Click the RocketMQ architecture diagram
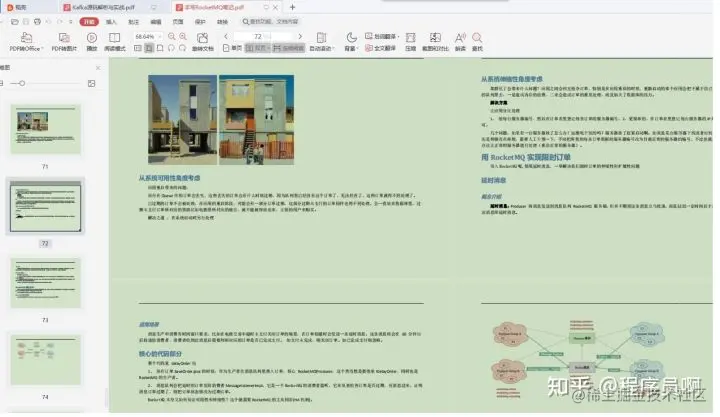Viewport: 720px width, 417px height. click(579, 359)
